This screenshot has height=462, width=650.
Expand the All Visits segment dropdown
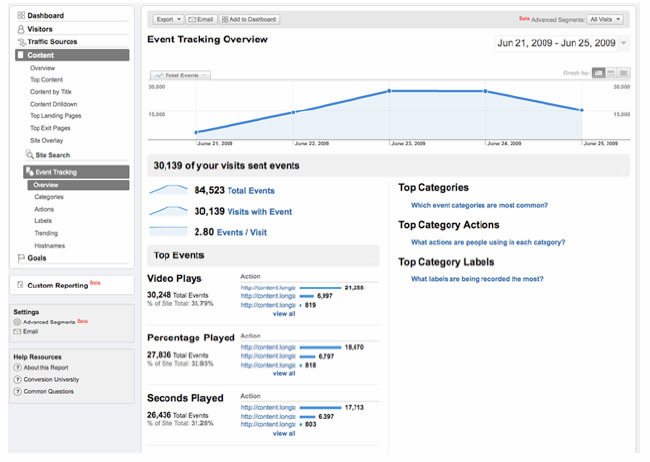[x=606, y=19]
